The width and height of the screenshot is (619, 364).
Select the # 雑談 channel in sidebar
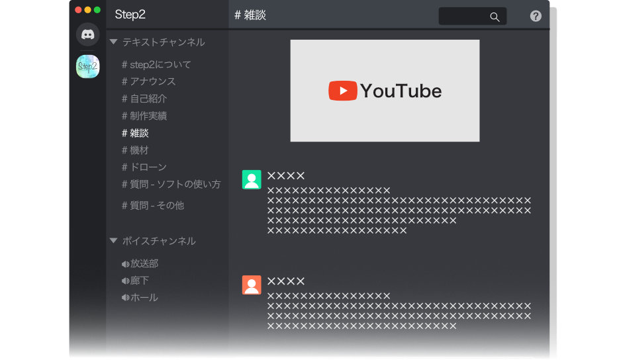135,134
